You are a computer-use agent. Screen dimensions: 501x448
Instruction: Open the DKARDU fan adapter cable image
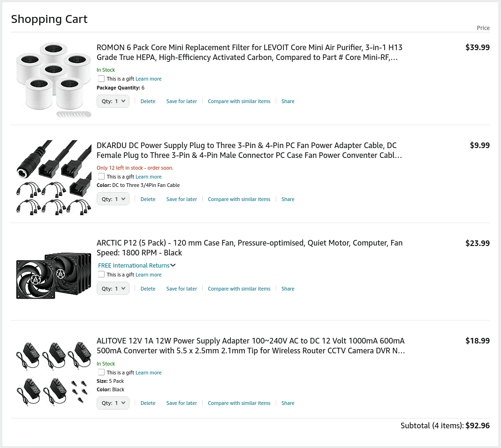pyautogui.click(x=53, y=178)
